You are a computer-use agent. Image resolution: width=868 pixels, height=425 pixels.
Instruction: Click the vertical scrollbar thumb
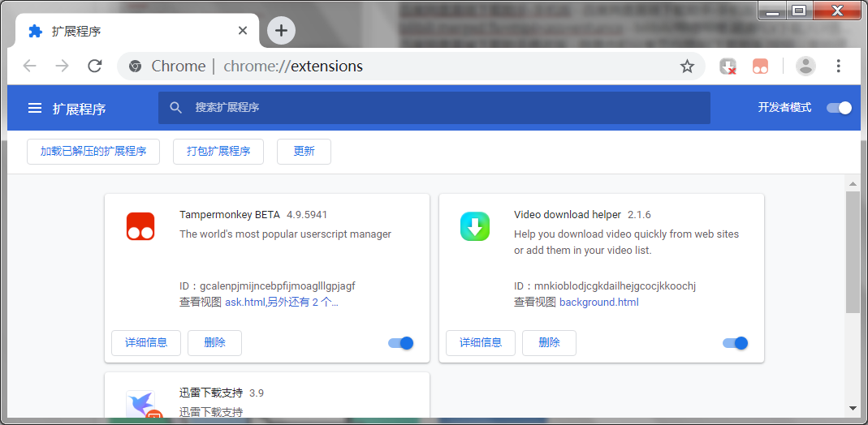click(853, 252)
